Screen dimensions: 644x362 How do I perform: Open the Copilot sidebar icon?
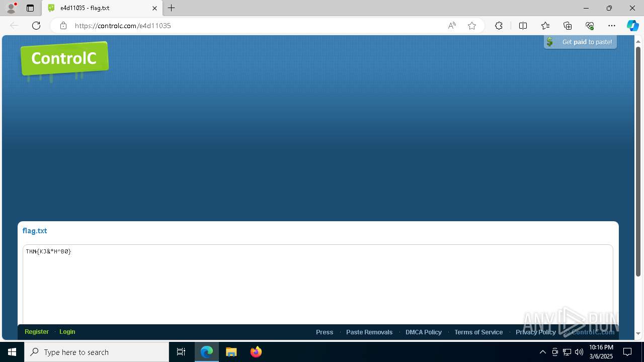coord(632,26)
